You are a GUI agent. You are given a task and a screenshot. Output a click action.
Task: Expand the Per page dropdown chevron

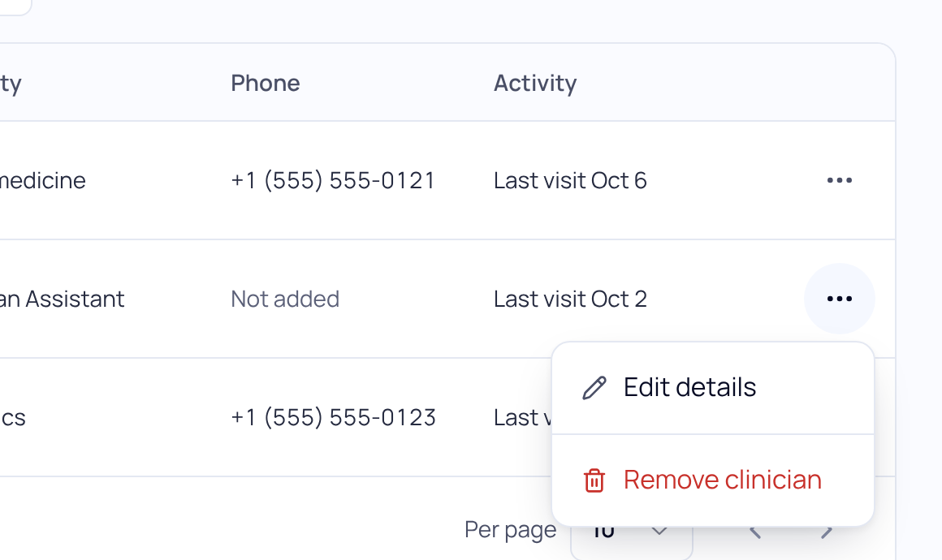point(659,531)
